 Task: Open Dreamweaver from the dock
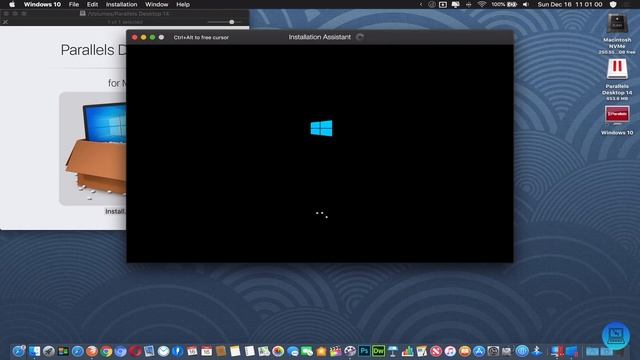[378, 351]
